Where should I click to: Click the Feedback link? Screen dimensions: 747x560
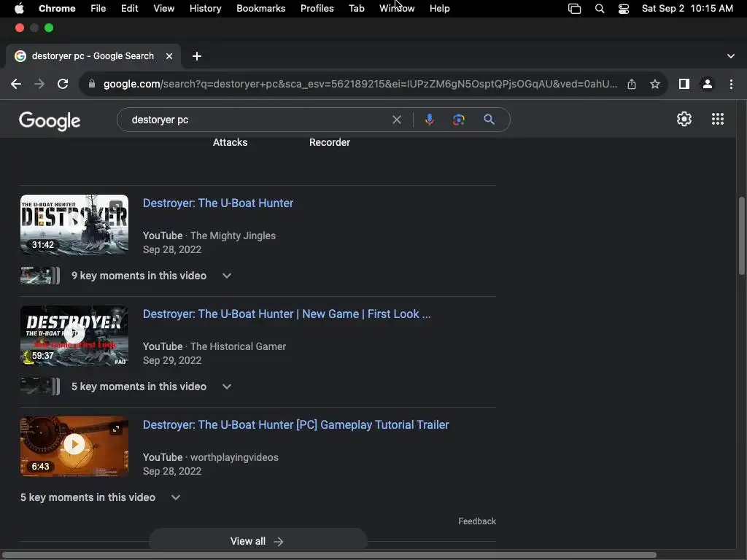pos(477,521)
